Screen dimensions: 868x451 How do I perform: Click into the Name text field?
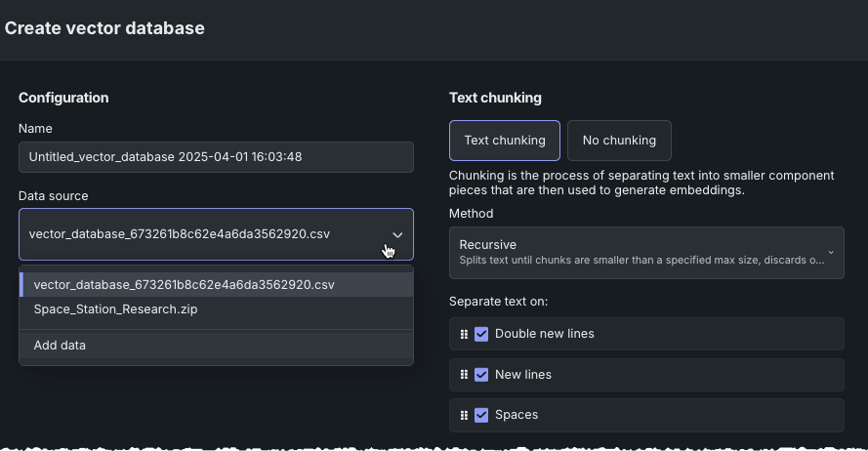pyautogui.click(x=216, y=157)
